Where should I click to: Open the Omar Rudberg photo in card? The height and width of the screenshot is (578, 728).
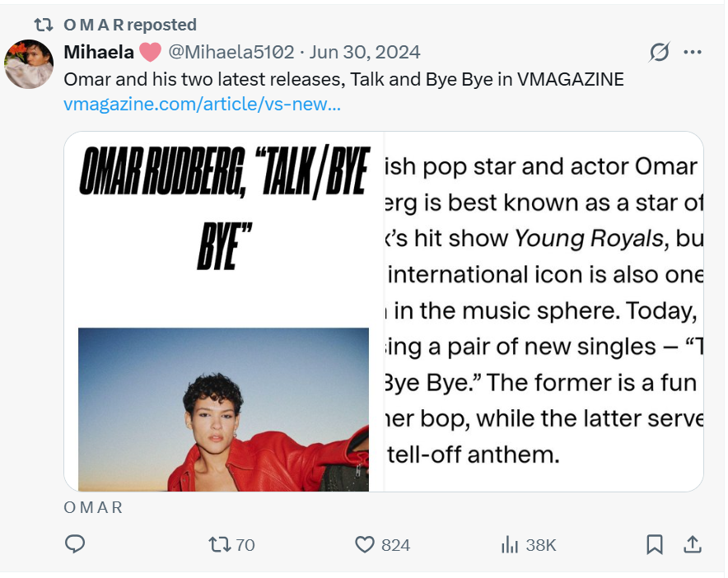(223, 409)
